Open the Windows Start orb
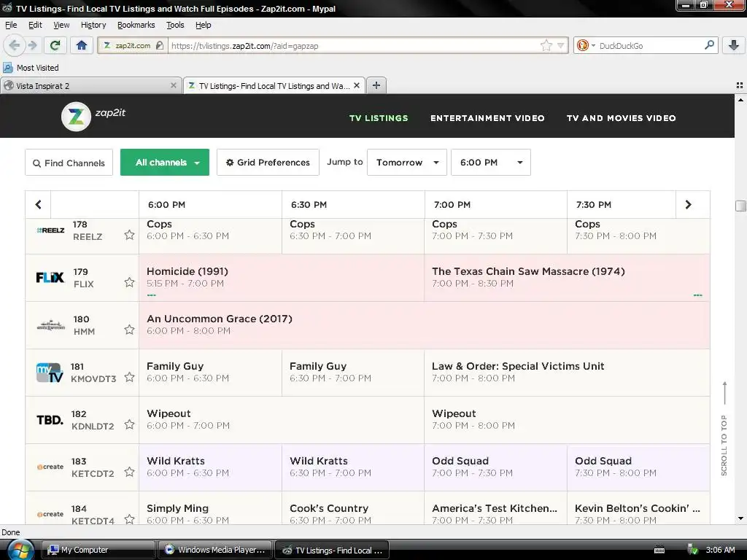 (19, 550)
